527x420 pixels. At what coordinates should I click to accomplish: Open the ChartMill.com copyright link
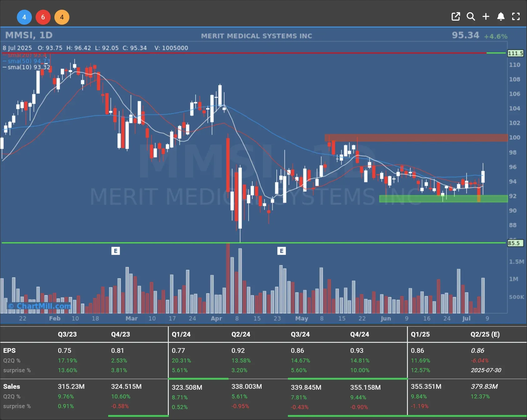click(x=39, y=306)
